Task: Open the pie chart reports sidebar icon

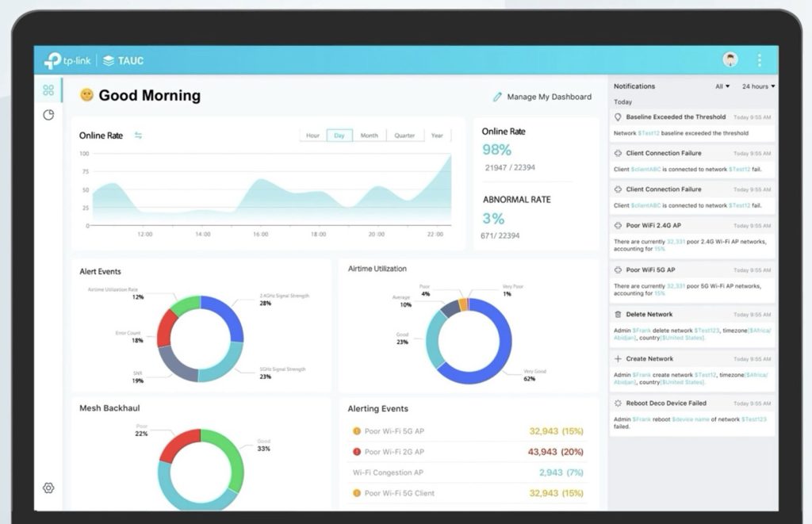Action: tap(48, 115)
